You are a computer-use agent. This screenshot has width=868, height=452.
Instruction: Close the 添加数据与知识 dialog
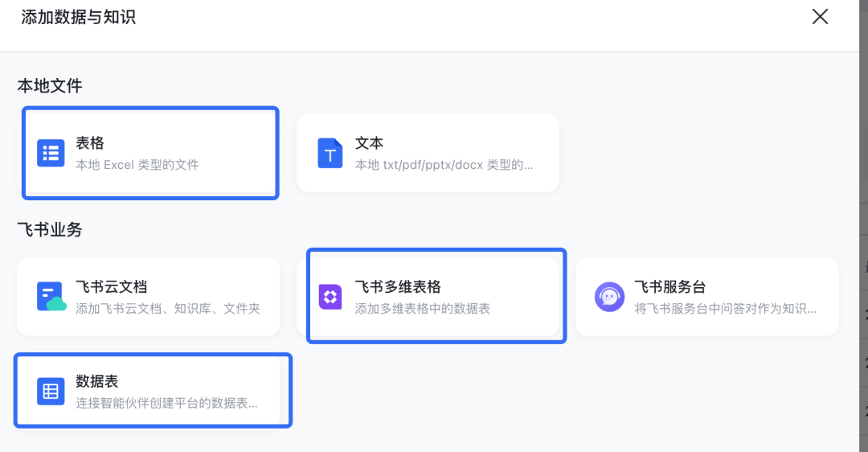[820, 17]
